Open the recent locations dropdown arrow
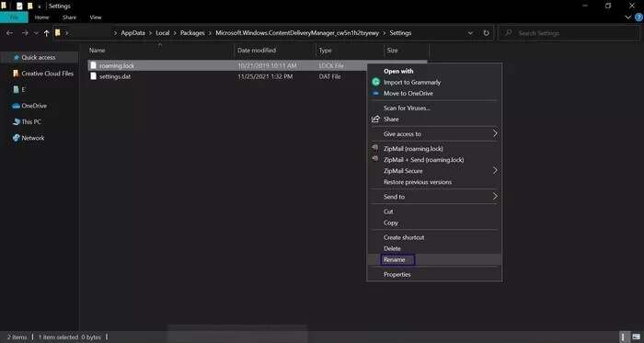Screen dimensions: 644x343 [36, 33]
